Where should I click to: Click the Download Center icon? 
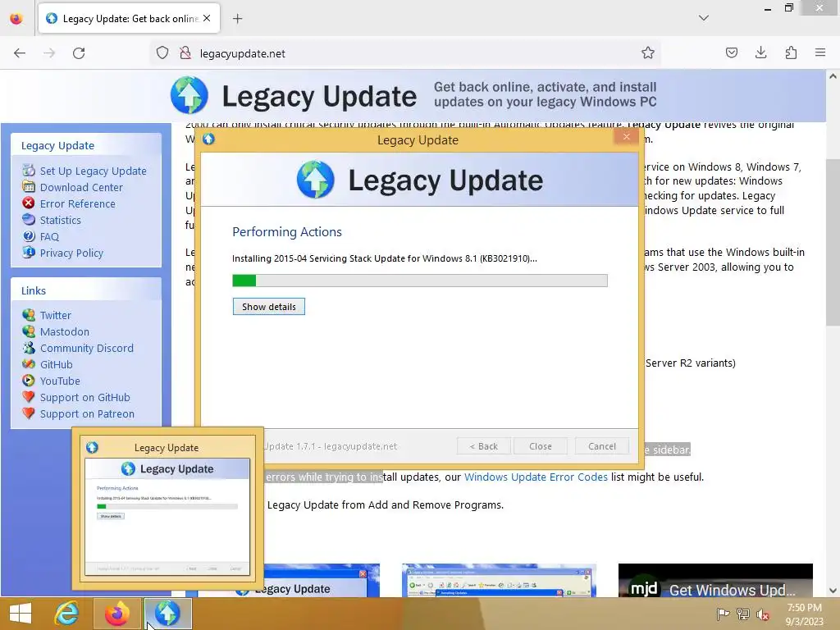tap(29, 186)
